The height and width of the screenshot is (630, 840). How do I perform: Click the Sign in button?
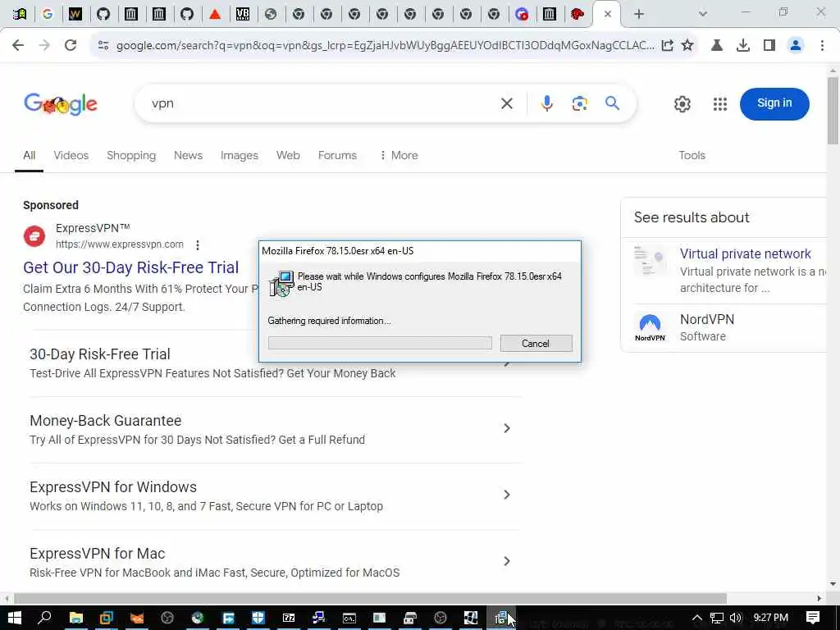tap(774, 103)
